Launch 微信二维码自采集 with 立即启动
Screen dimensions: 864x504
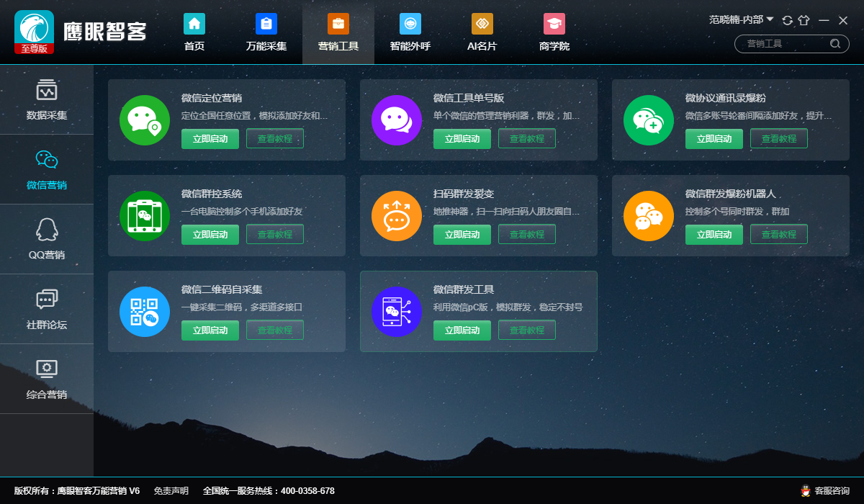pos(210,330)
